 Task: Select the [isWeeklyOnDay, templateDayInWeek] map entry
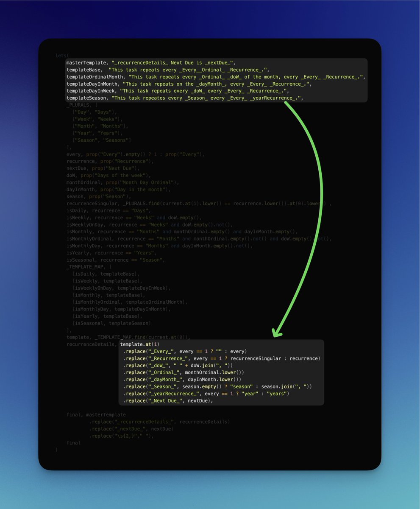point(122,288)
